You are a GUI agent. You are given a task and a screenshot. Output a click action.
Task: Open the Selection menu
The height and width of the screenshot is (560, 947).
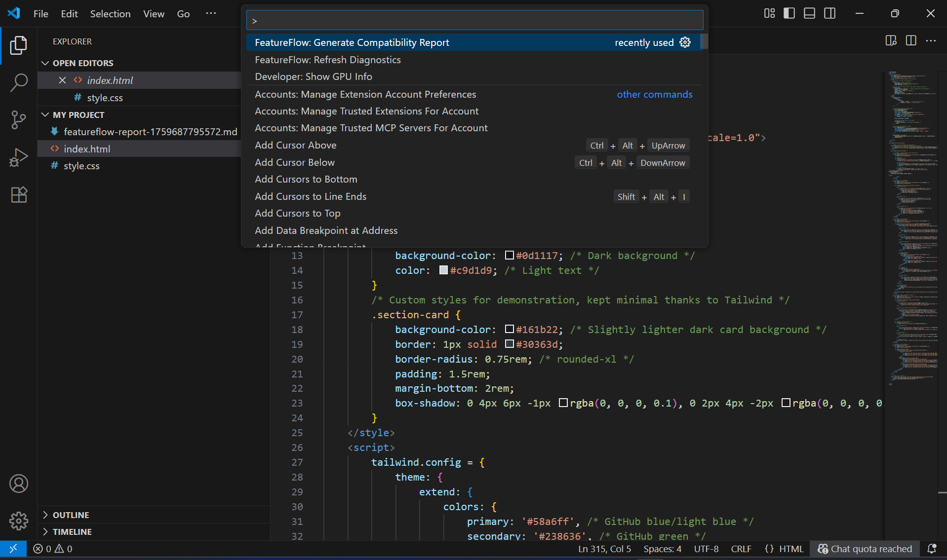(x=110, y=14)
